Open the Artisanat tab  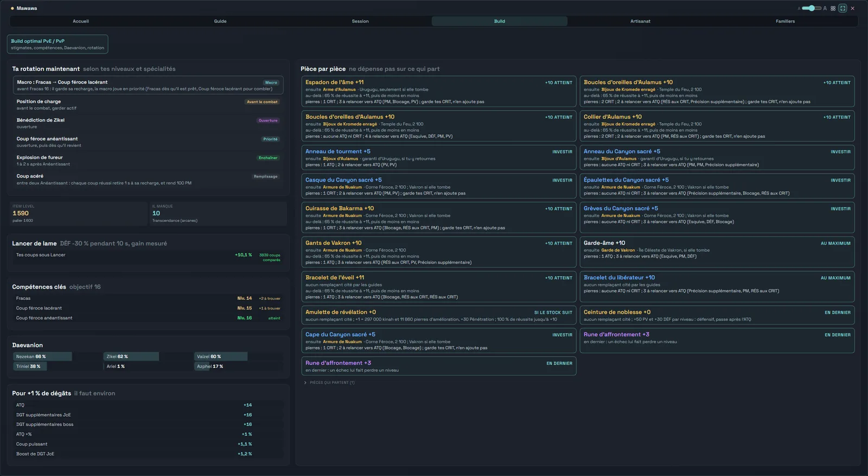[640, 21]
